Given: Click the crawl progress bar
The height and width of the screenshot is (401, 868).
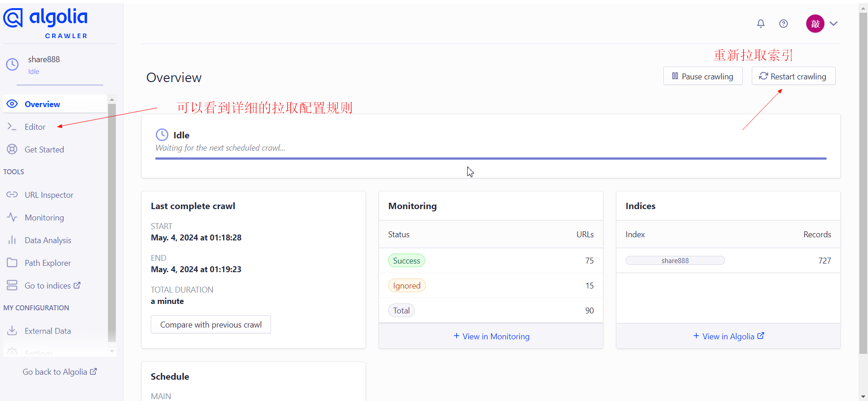Looking at the screenshot, I should point(491,158).
